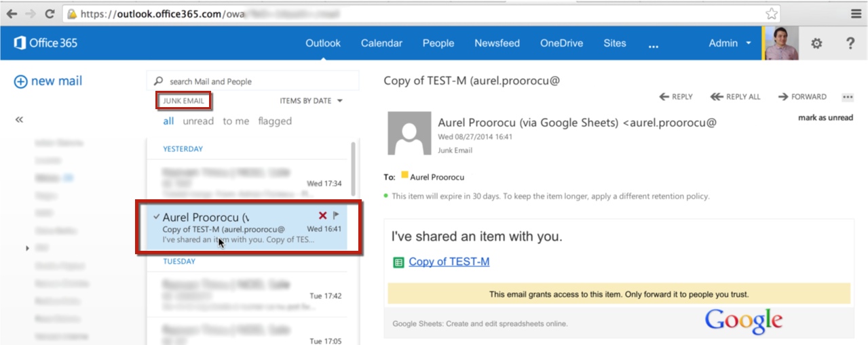Screen dimensions: 868x345
Task: Click the JUNK EMAIL folder label
Action: pos(183,101)
